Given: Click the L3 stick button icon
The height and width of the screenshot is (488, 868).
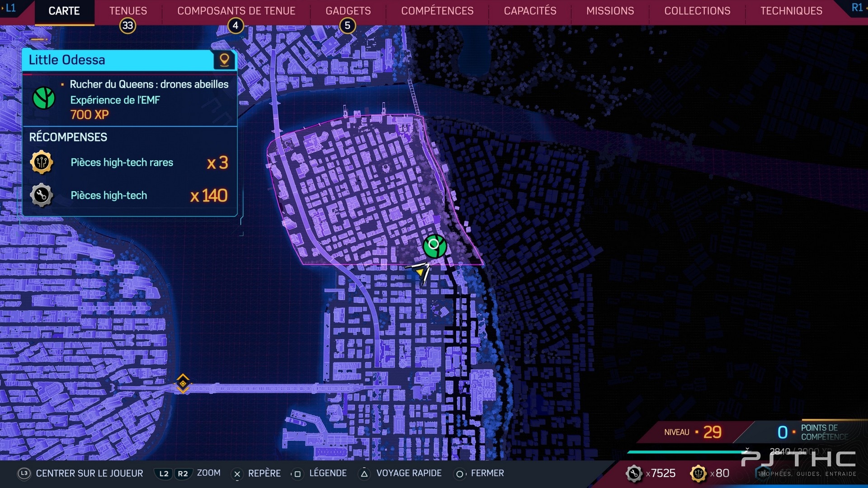Looking at the screenshot, I should pos(24,474).
